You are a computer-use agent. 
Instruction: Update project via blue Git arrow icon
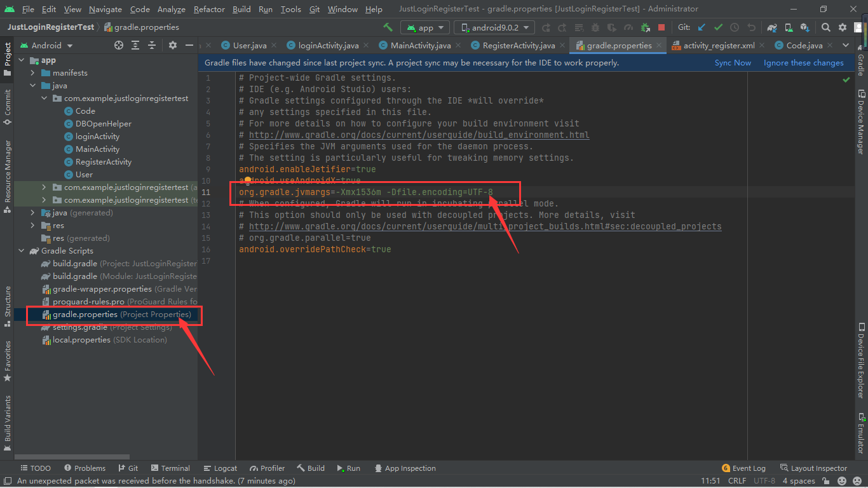click(701, 27)
